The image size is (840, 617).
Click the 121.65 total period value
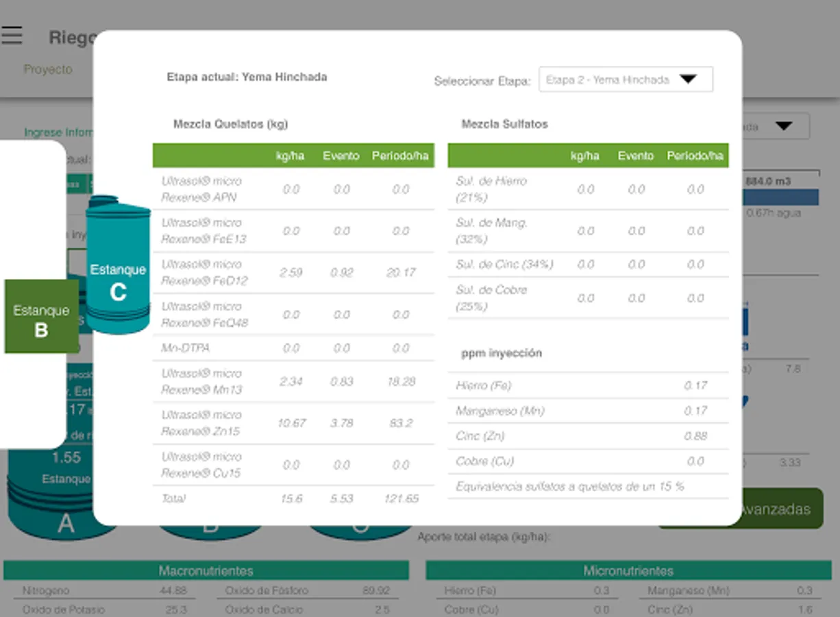click(x=401, y=498)
